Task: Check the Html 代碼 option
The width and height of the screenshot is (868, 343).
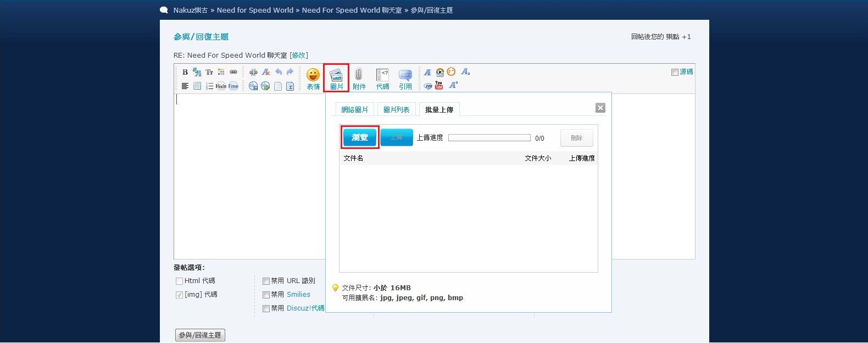Action: [179, 281]
